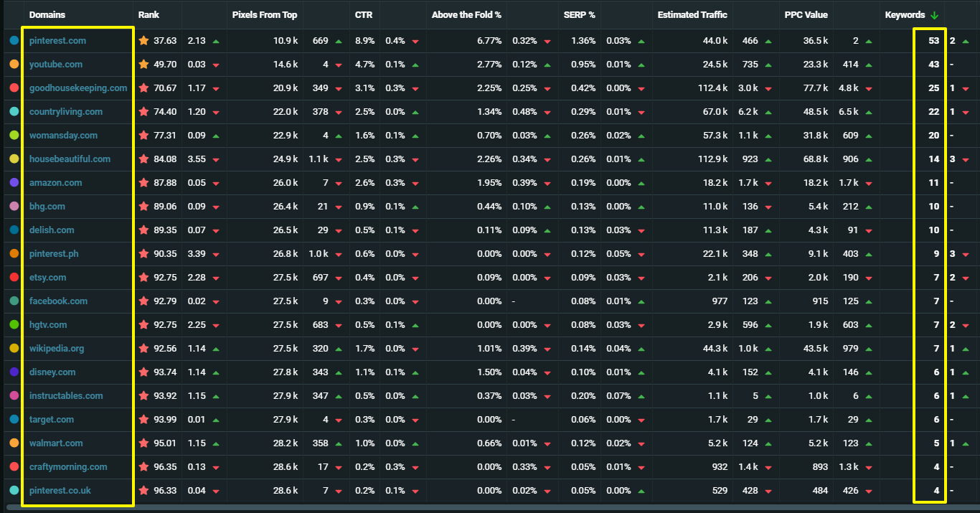Sort by Estimated Traffic column header

(692, 15)
